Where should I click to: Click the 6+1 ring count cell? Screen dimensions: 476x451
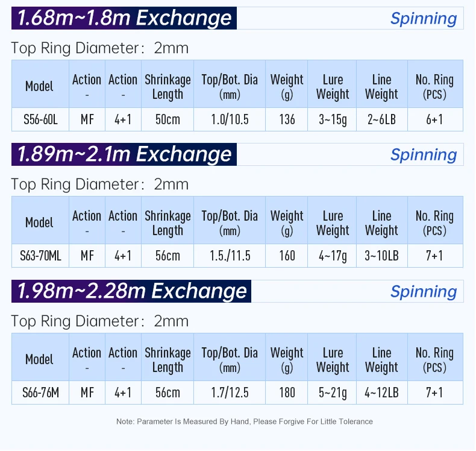click(x=434, y=119)
